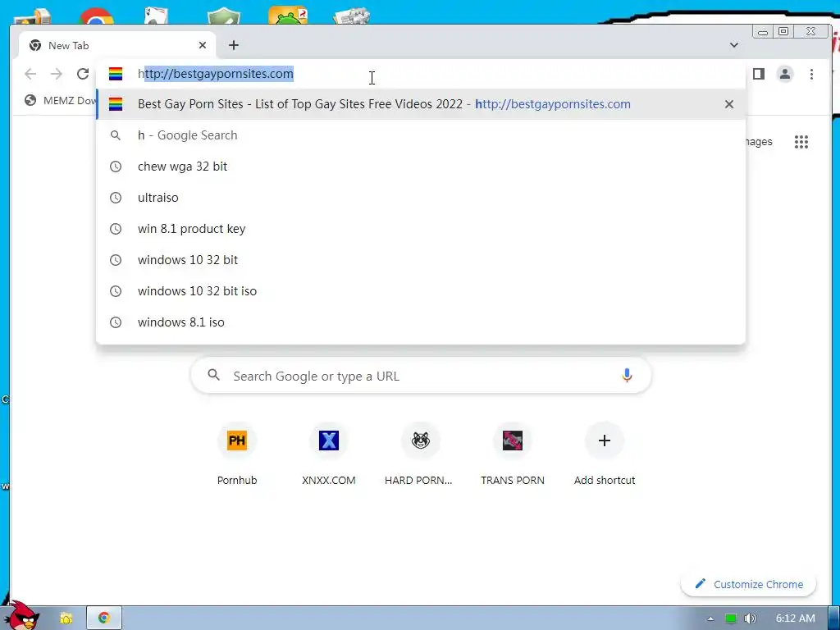The width and height of the screenshot is (840, 630).
Task: Open the MEMZ bookmark in bookmarks bar
Action: click(61, 100)
